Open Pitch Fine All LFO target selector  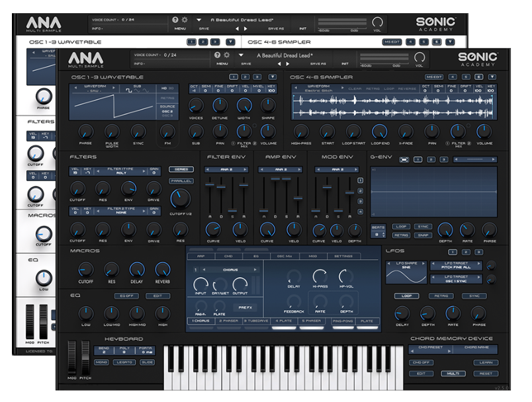tap(456, 265)
